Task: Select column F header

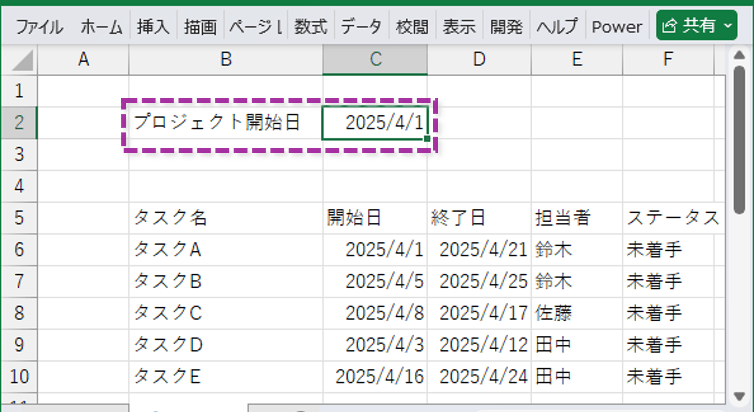Action: [x=668, y=60]
